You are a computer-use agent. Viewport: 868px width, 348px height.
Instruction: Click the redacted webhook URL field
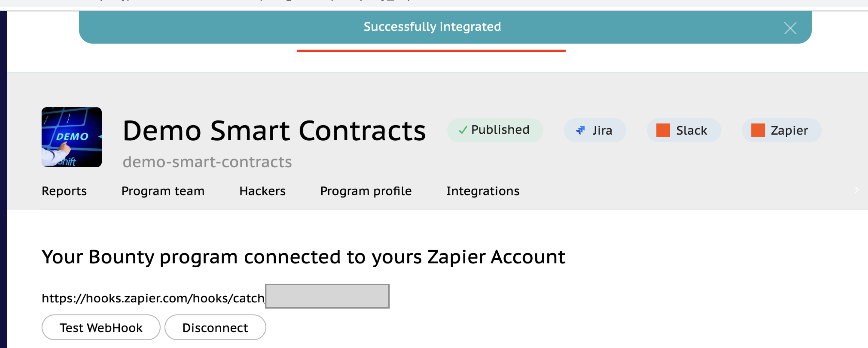(327, 296)
